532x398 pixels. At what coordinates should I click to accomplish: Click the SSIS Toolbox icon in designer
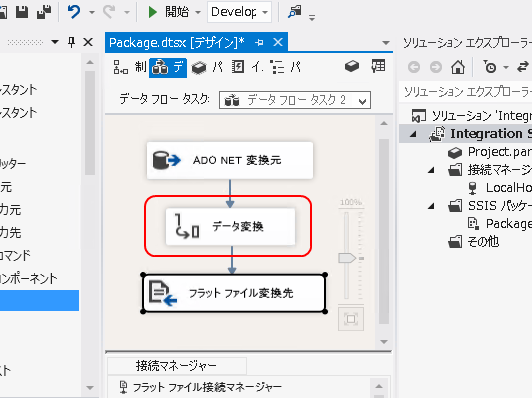(352, 66)
